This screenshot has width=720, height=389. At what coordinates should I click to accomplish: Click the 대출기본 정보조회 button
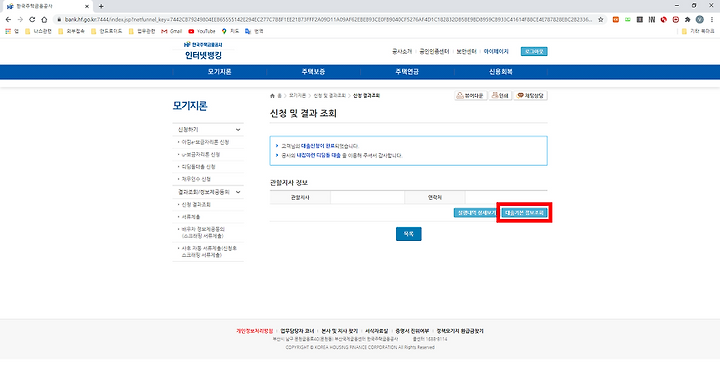(x=524, y=213)
